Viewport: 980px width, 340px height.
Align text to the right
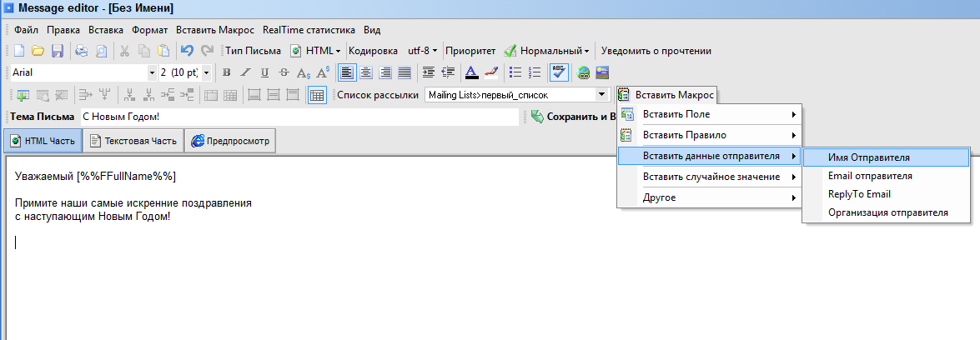(385, 72)
